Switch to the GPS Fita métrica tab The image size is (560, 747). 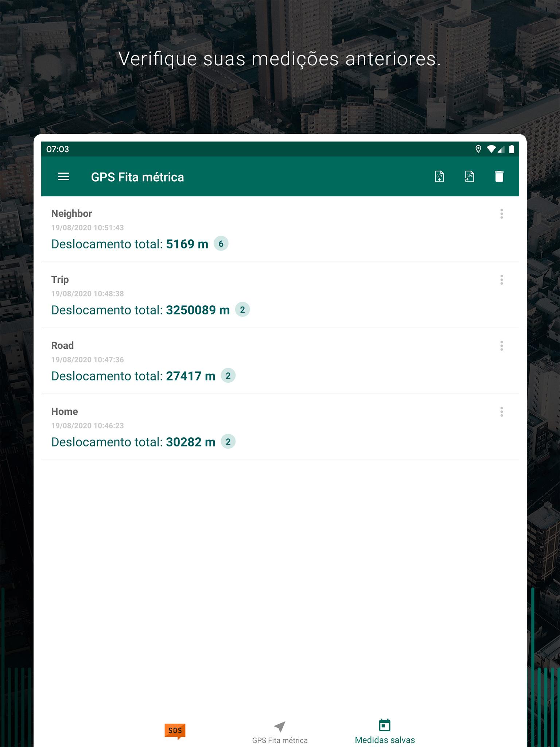[280, 732]
